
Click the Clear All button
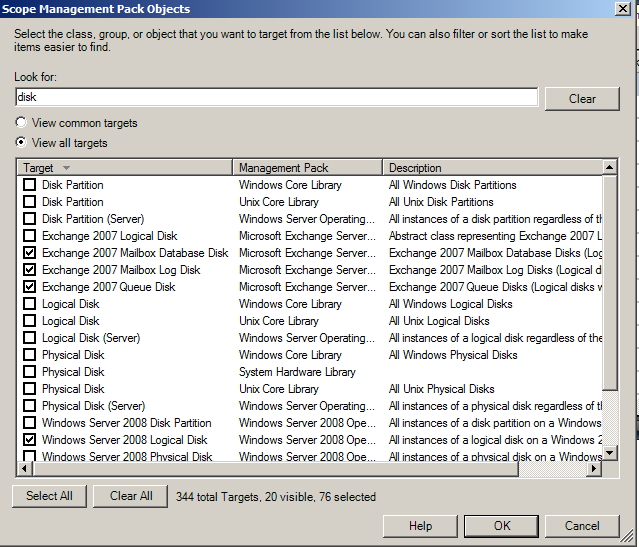click(130, 496)
